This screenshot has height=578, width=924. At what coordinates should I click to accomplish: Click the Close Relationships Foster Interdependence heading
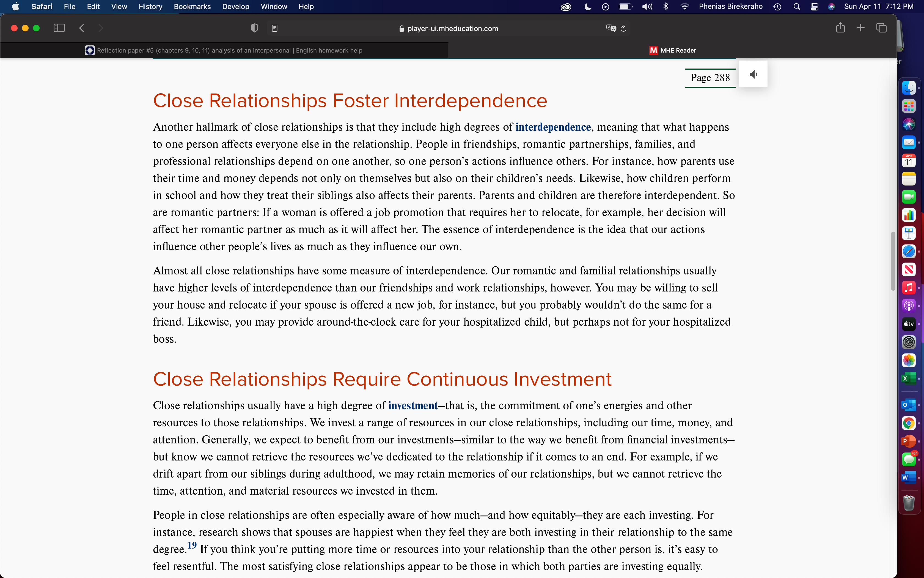(x=350, y=100)
